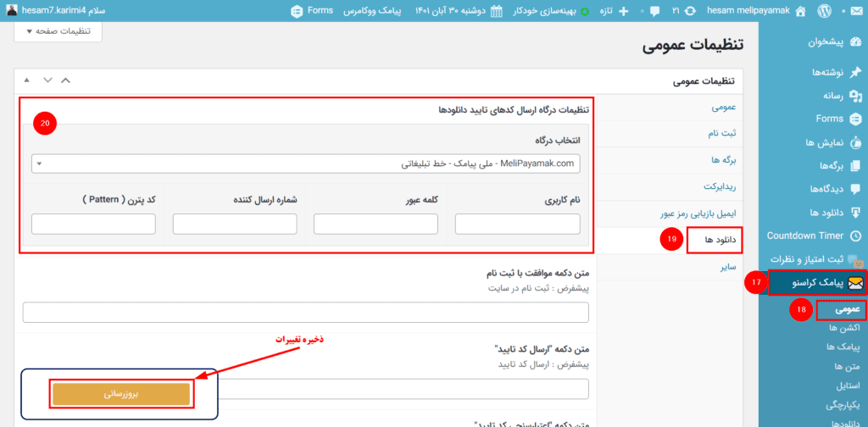Screen dimensions: 868x427
Task: Click the شماره ارسال کننده input field
Action: [235, 225]
